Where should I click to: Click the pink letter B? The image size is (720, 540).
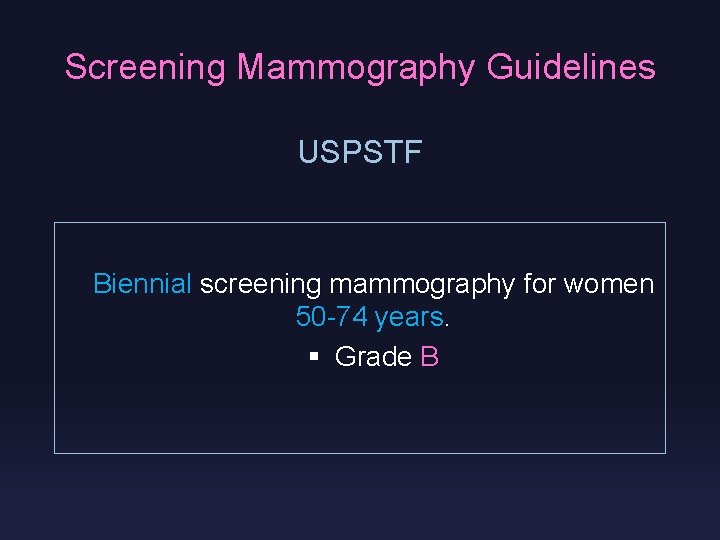(430, 357)
